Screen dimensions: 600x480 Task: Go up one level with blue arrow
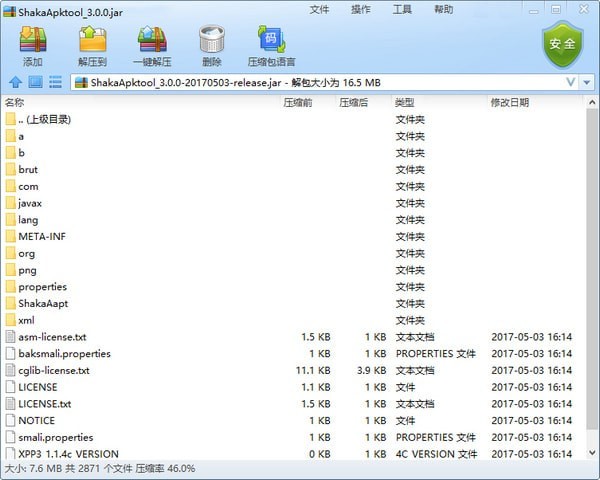click(16, 82)
